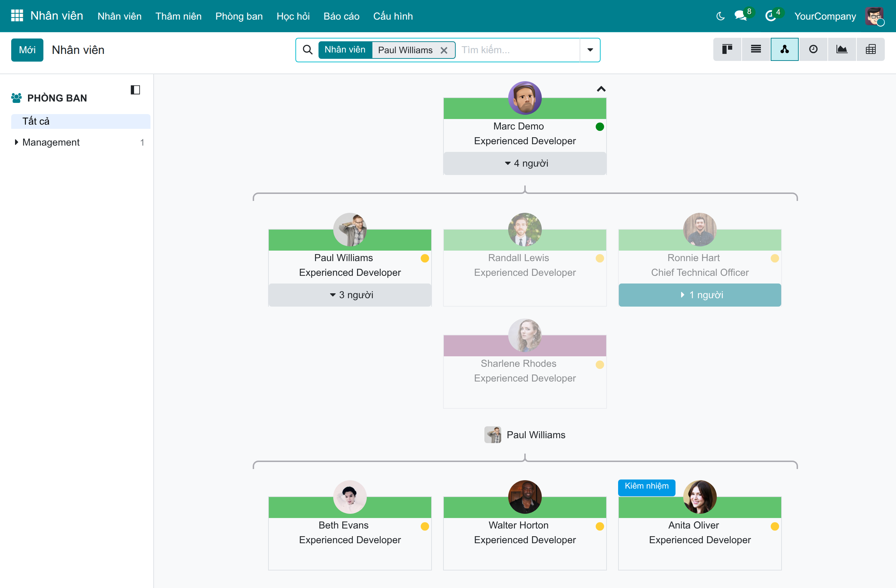Click small Paul Williams avatar above the subordinates row
The height and width of the screenshot is (588, 896).
point(492,434)
